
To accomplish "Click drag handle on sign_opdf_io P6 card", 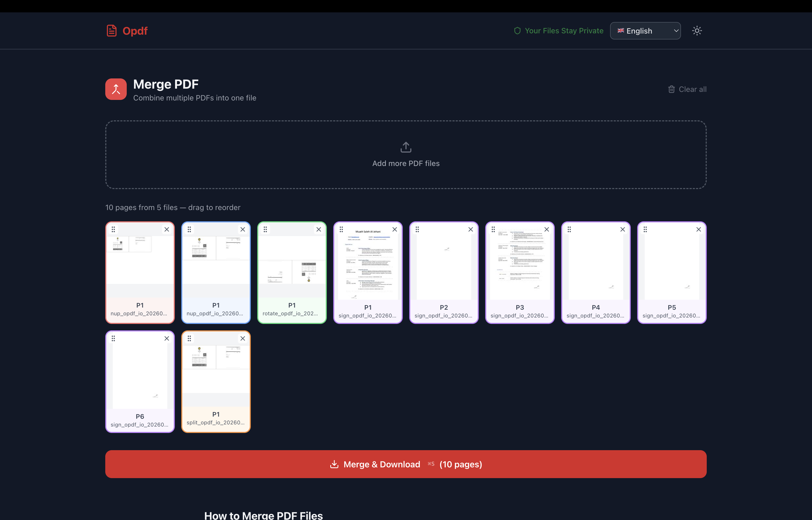I will [x=113, y=338].
